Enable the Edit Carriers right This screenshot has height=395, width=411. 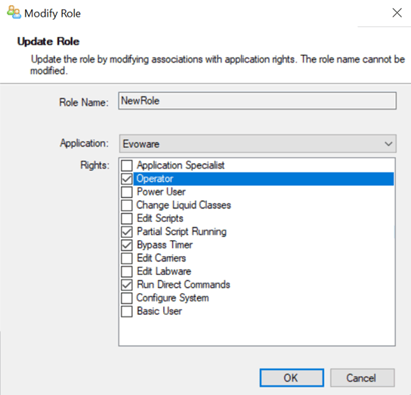(x=127, y=258)
